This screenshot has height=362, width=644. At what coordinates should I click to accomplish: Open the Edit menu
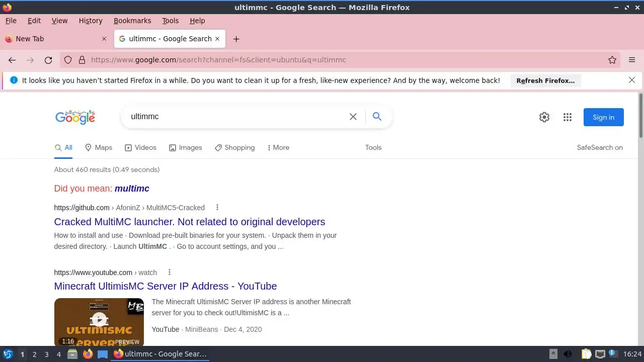pyautogui.click(x=34, y=21)
